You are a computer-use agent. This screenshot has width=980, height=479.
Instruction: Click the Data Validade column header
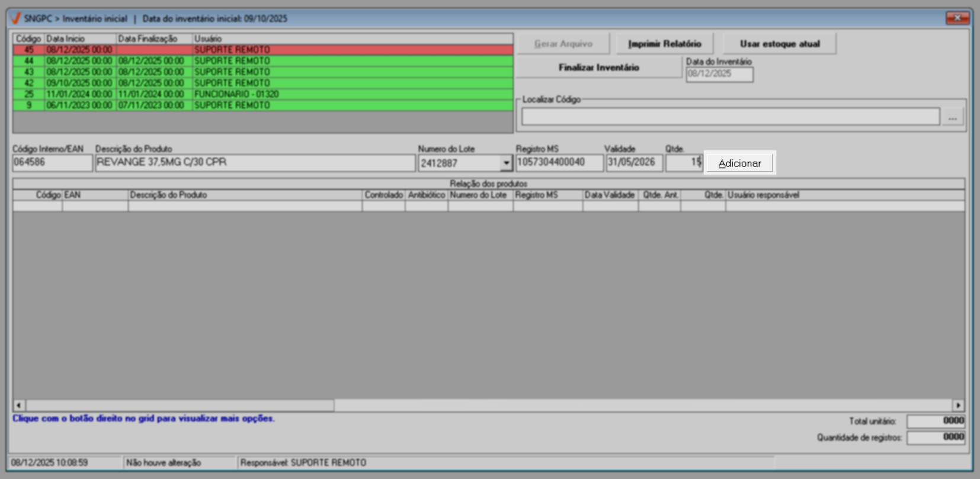610,195
